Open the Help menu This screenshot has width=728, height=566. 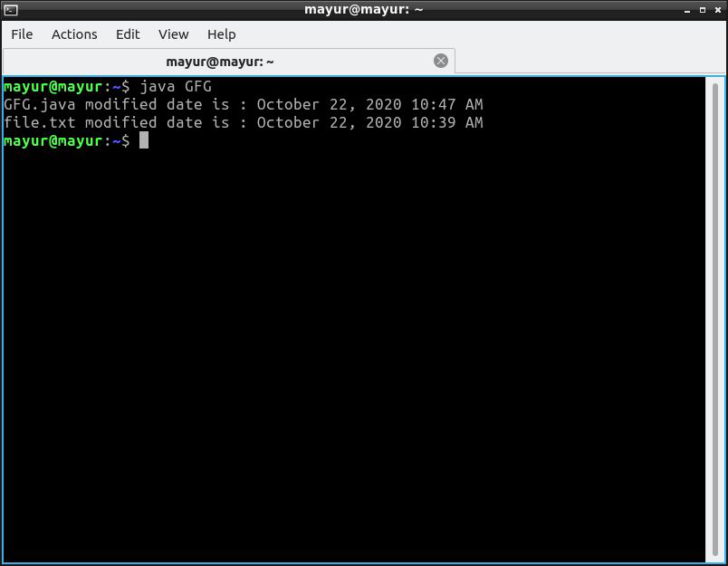(221, 34)
